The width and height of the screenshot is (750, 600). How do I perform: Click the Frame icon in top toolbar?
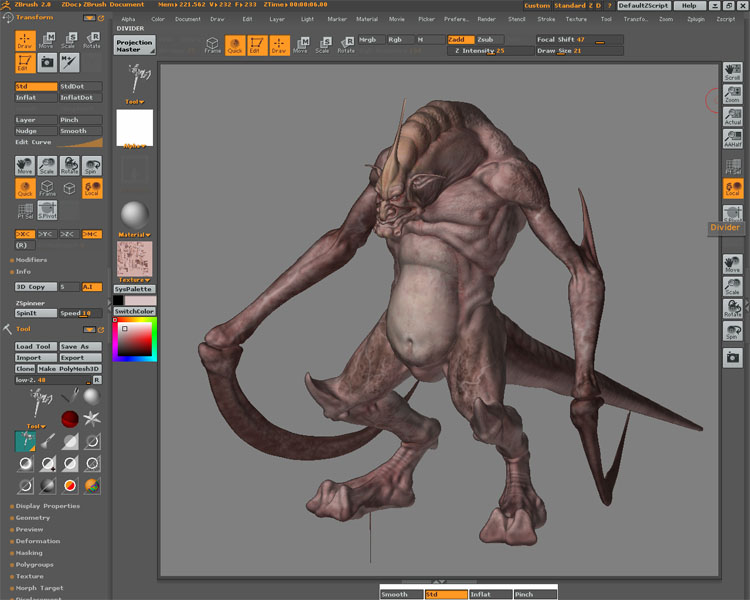[x=212, y=45]
